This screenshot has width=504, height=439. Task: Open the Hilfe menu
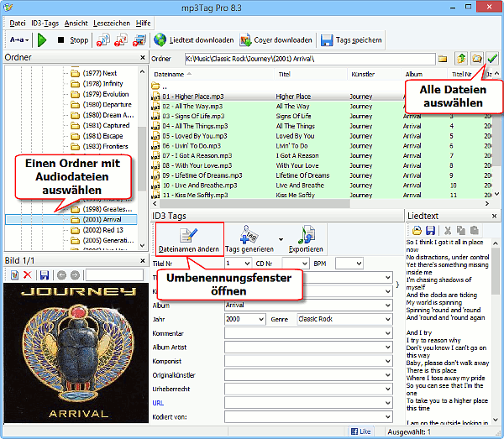coord(143,24)
